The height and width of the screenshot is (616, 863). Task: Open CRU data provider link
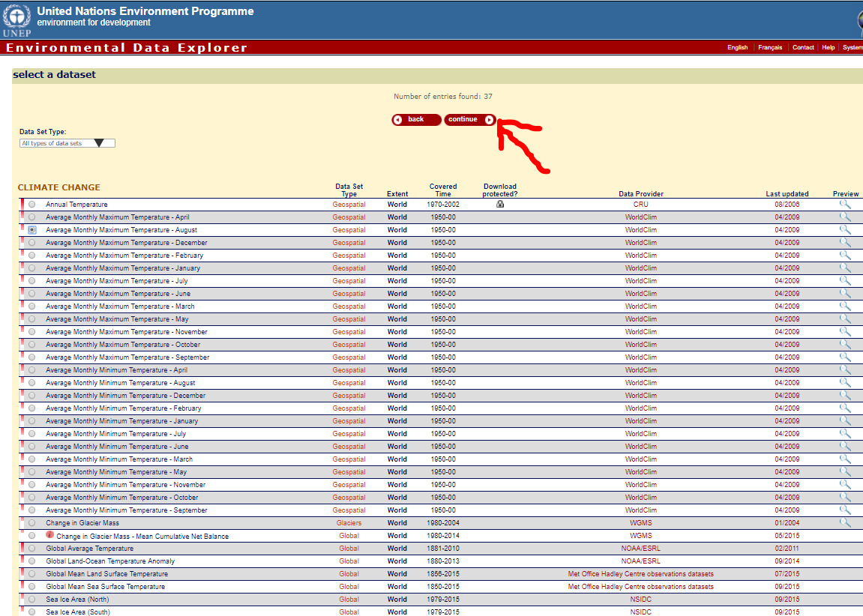(x=640, y=204)
